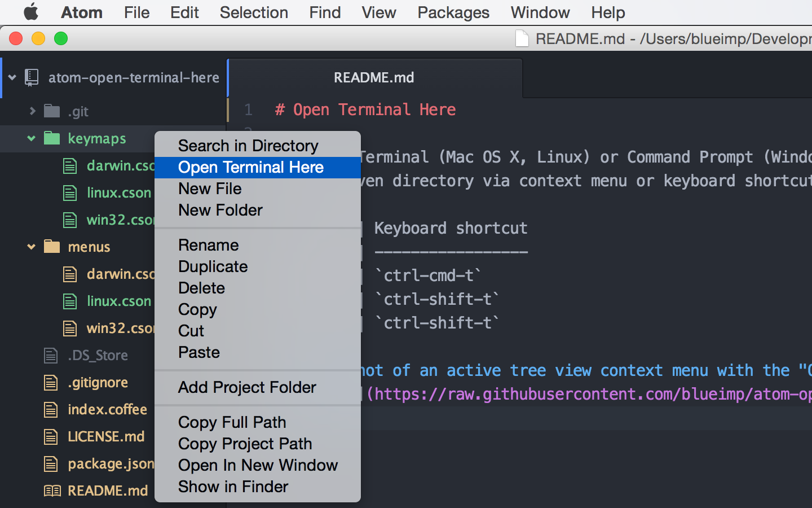Click the raw.githubusercontent.com URL in editor
The width and height of the screenshot is (812, 508).
point(592,394)
